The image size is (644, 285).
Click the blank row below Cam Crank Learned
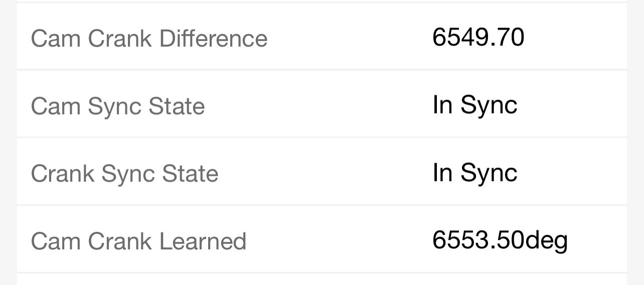click(x=321, y=280)
